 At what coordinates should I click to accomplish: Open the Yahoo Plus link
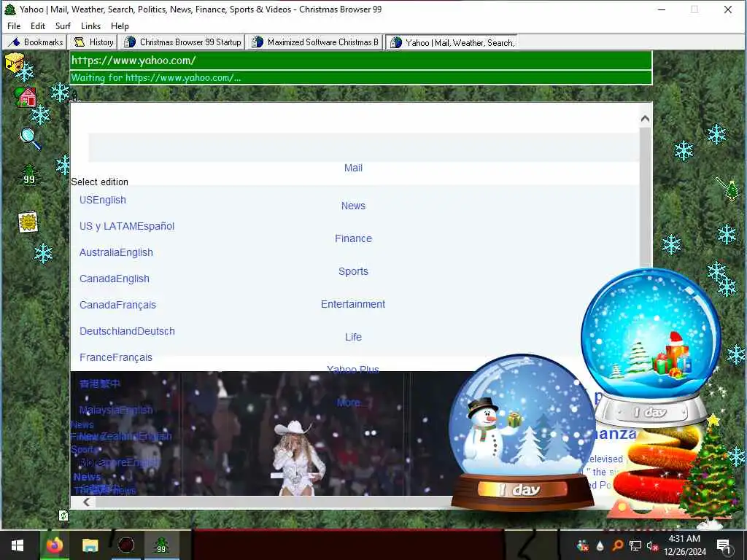click(x=353, y=368)
